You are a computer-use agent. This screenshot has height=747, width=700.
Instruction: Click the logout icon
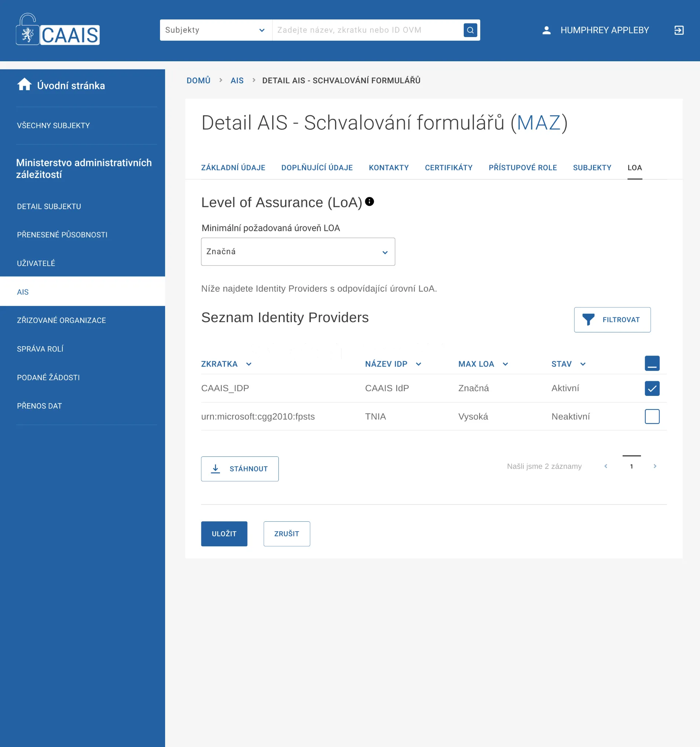(679, 30)
